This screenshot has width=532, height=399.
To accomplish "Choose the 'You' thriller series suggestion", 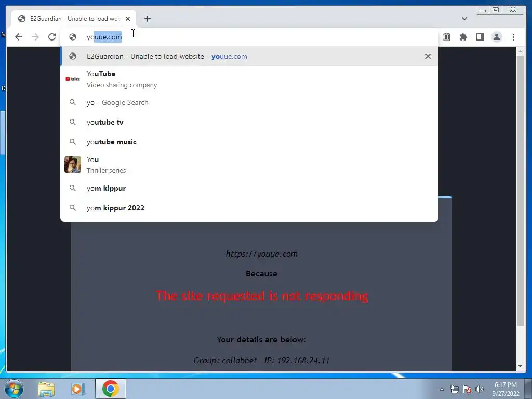I will tap(249, 165).
